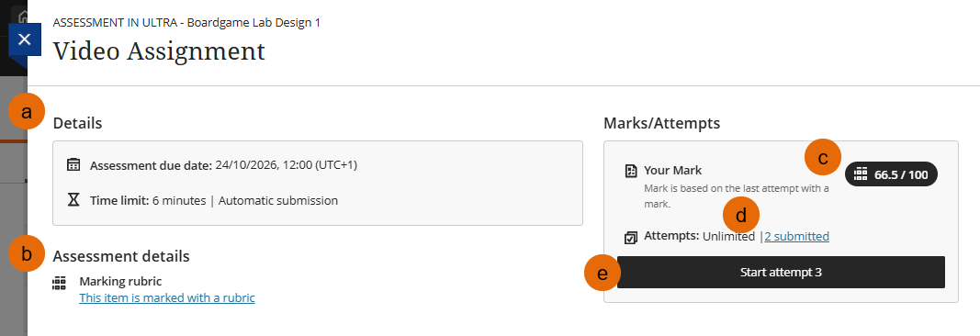Close the Video Assignment panel
Screen dimensions: 980x336
point(25,40)
